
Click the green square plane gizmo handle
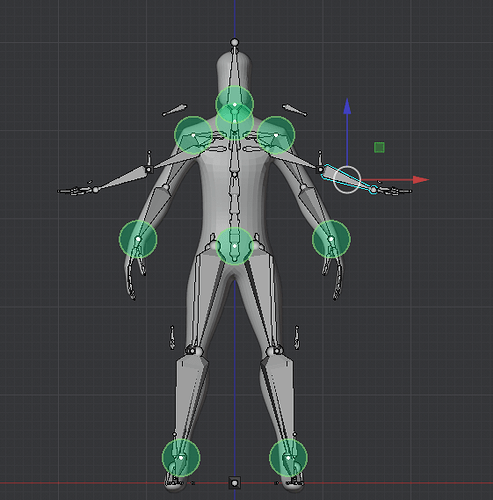click(379, 147)
